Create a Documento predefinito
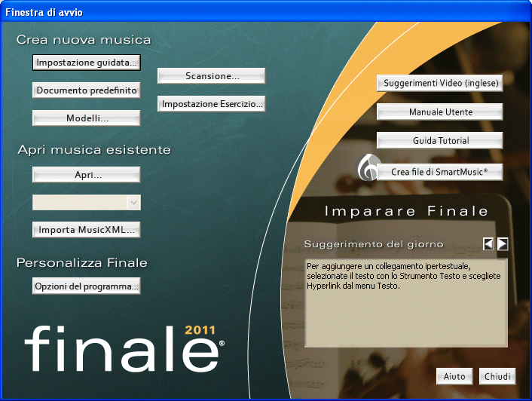 [87, 90]
